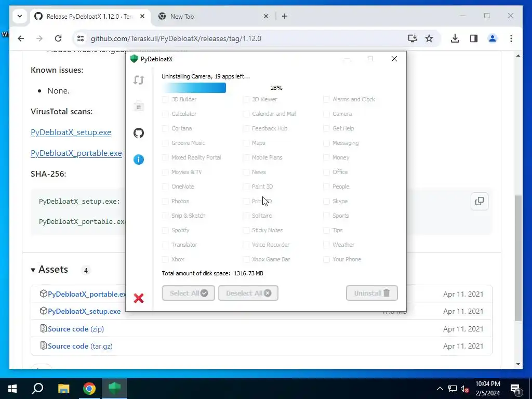Open the store bag icon in PyDebloatX sidebar
Image resolution: width=532 pixels, height=399 pixels.
[138, 106]
